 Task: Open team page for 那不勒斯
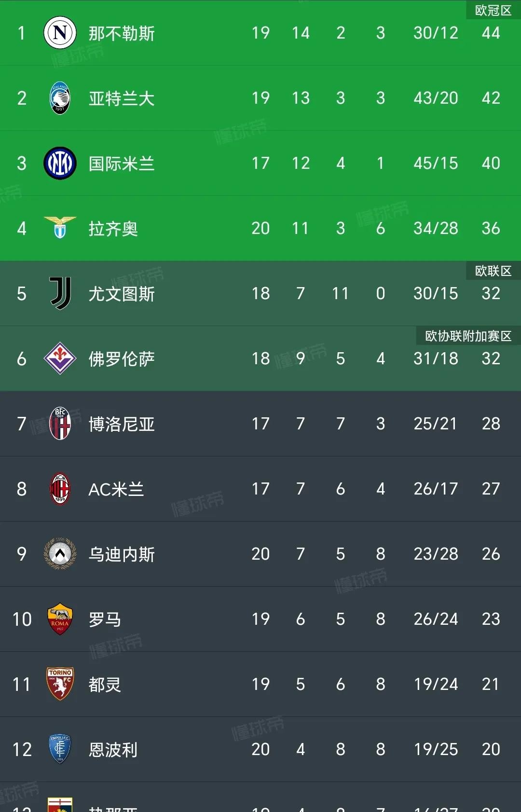click(122, 33)
